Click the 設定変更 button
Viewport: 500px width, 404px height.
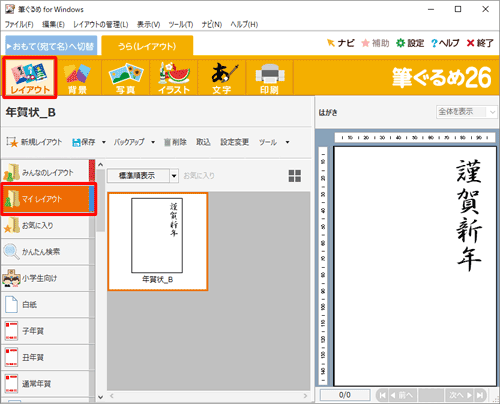tap(234, 142)
